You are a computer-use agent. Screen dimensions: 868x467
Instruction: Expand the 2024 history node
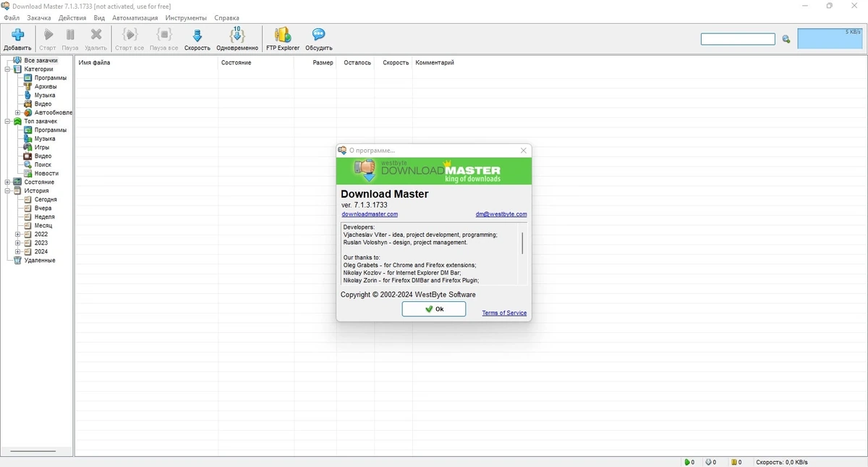[17, 252]
